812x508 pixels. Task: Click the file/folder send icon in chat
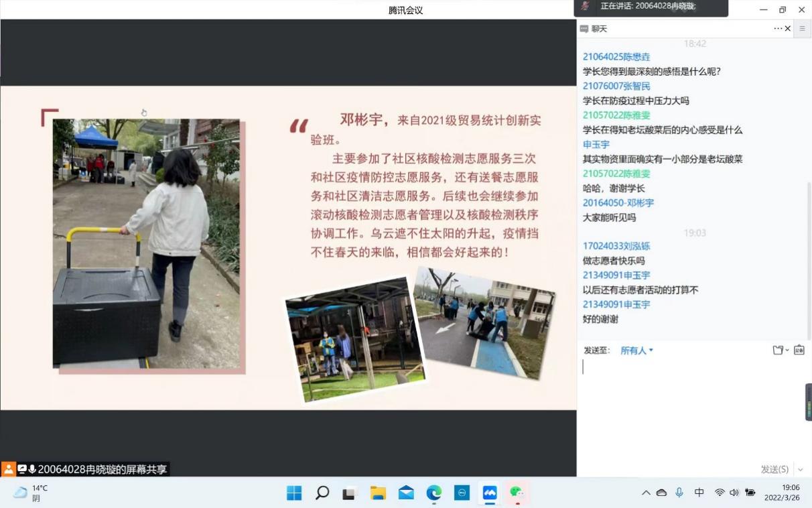coord(778,350)
